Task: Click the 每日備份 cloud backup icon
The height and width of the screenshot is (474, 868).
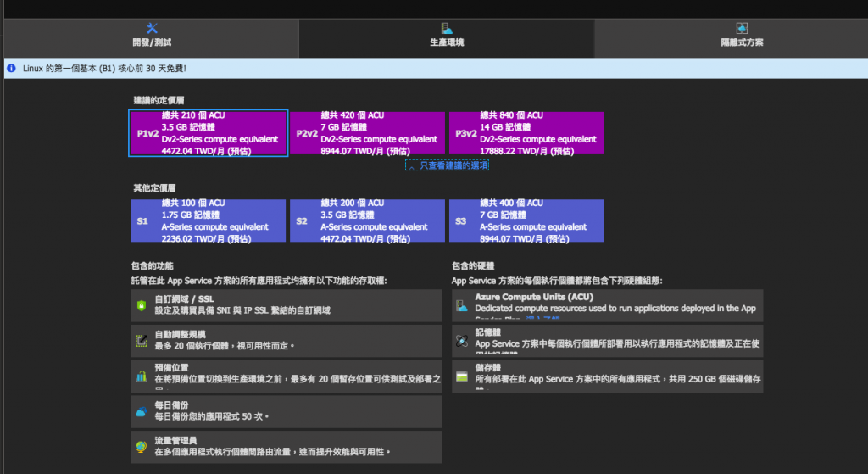Action: [x=142, y=411]
